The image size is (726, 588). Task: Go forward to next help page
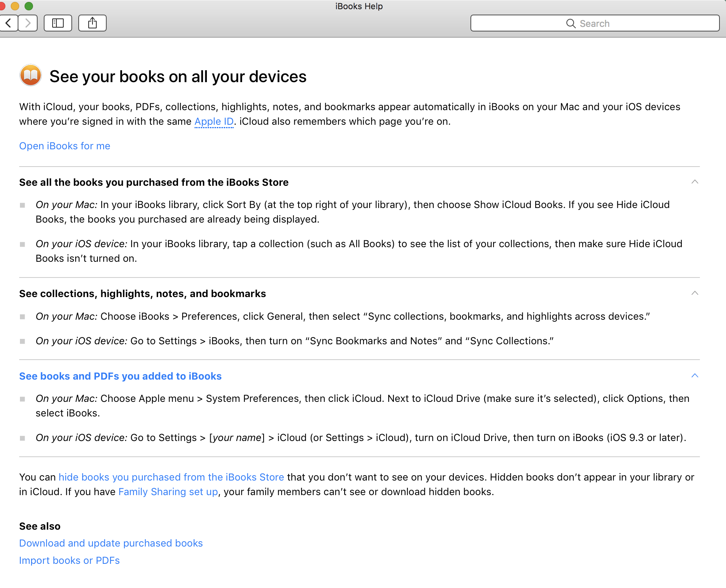(x=28, y=23)
